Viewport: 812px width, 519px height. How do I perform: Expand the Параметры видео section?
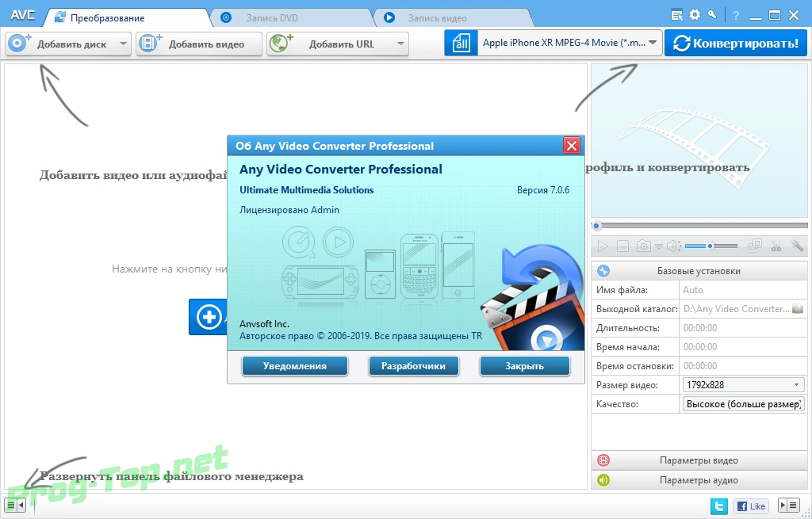(699, 460)
